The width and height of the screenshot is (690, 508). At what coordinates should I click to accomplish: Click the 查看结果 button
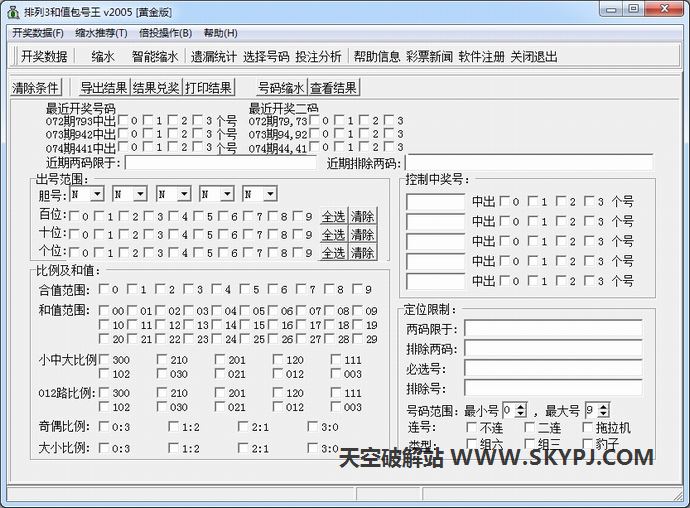[x=333, y=88]
